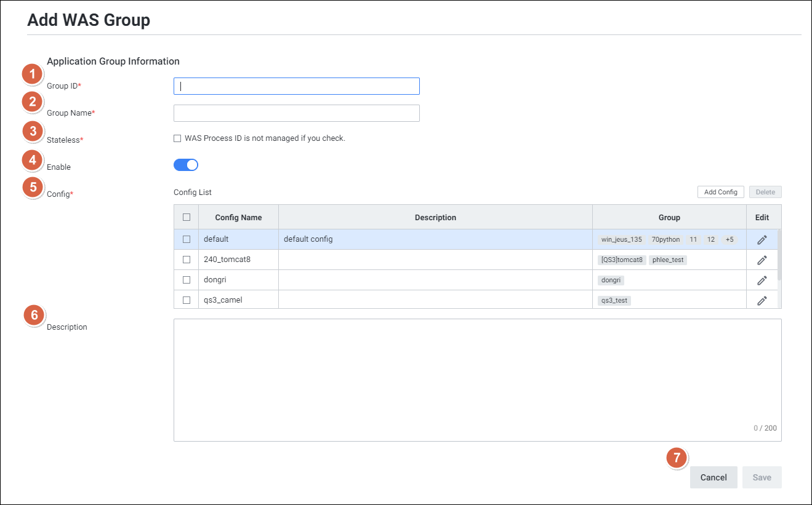812x505 pixels.
Task: Check the Stateless checkbox
Action: (177, 138)
